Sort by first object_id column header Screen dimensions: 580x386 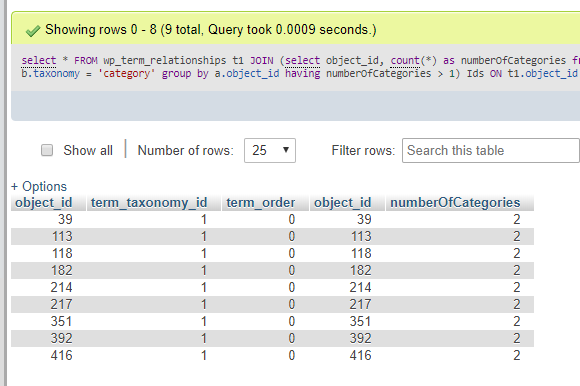(44, 203)
